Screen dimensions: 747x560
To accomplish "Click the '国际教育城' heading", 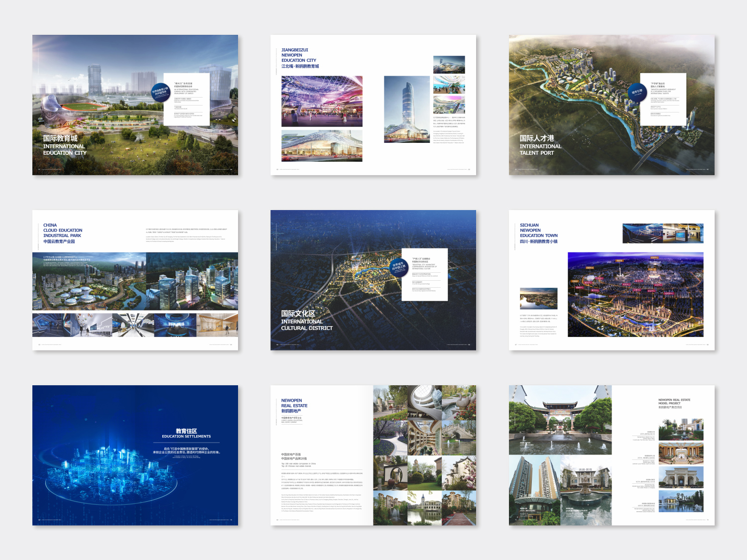I will click(x=60, y=138).
